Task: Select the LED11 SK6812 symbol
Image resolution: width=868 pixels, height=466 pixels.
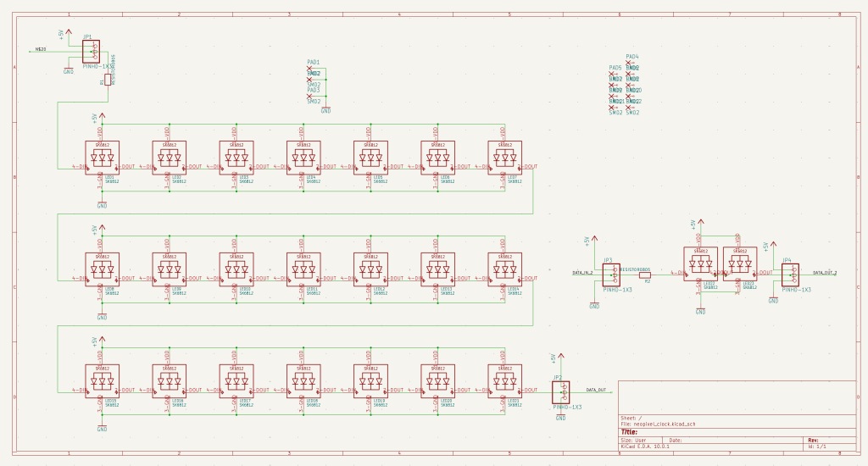Action: 304,270
